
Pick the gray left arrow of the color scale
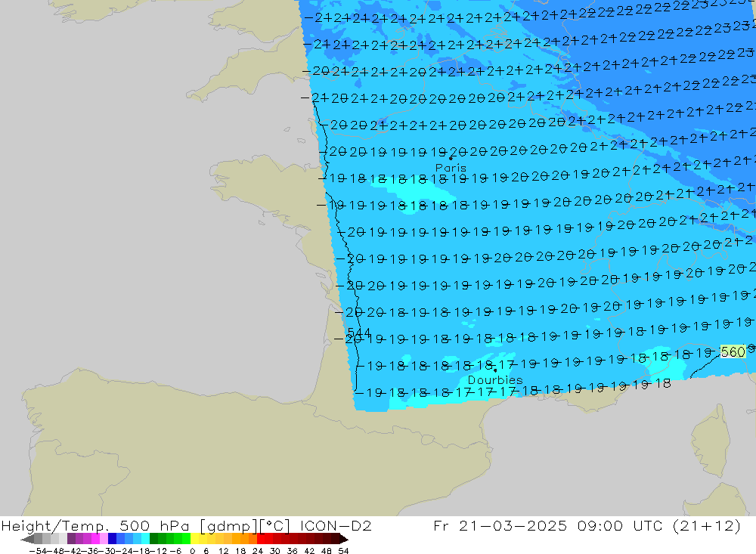click(27, 539)
